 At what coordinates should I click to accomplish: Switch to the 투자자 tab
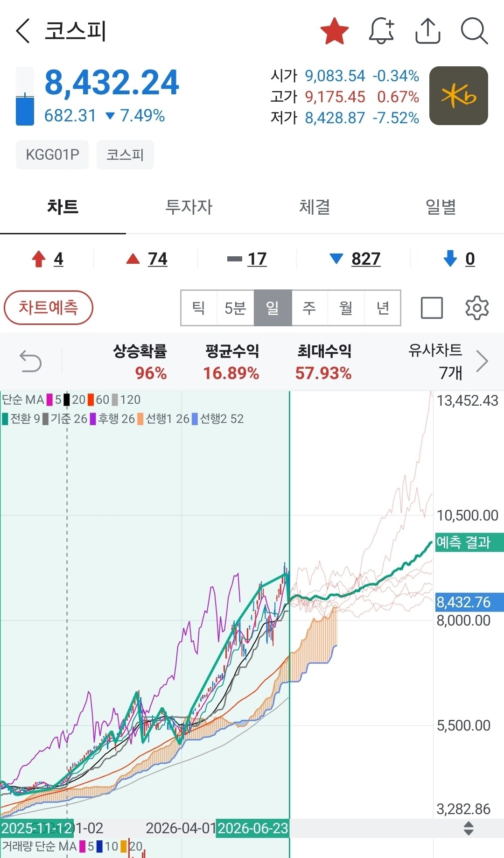tap(189, 207)
